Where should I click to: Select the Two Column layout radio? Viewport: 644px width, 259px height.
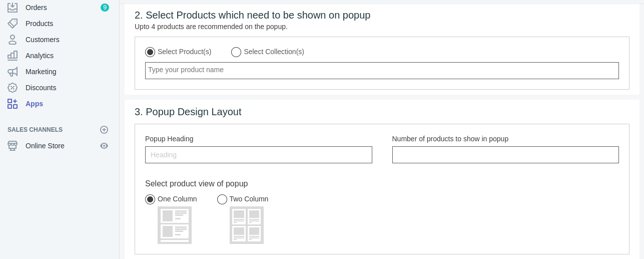tap(222, 199)
